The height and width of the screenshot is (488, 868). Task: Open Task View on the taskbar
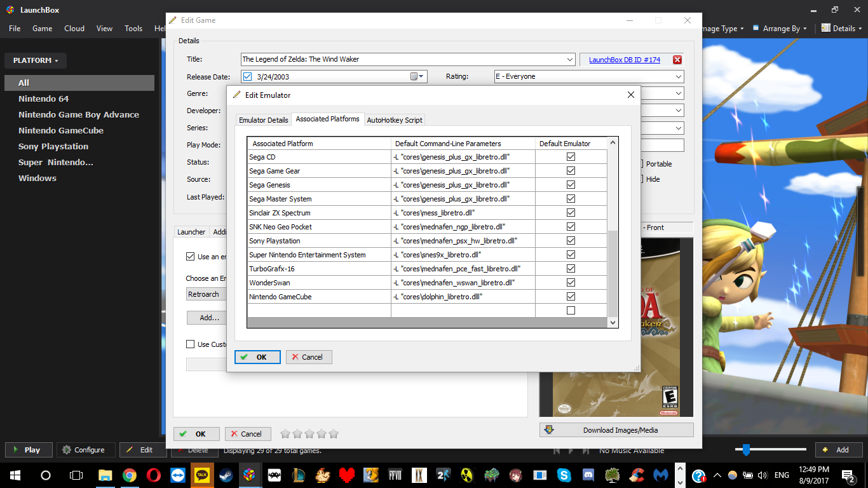point(76,475)
